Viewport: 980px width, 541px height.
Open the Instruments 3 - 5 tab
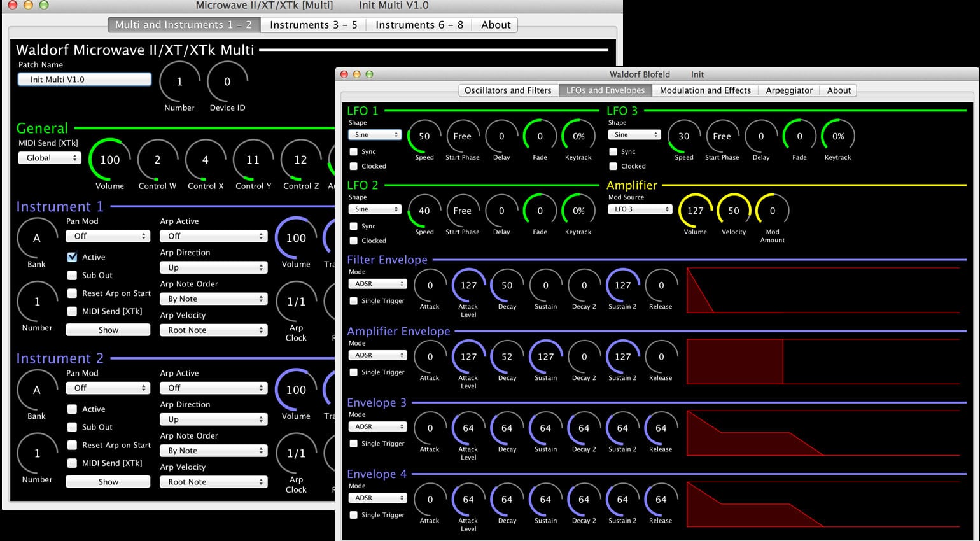[x=314, y=25]
